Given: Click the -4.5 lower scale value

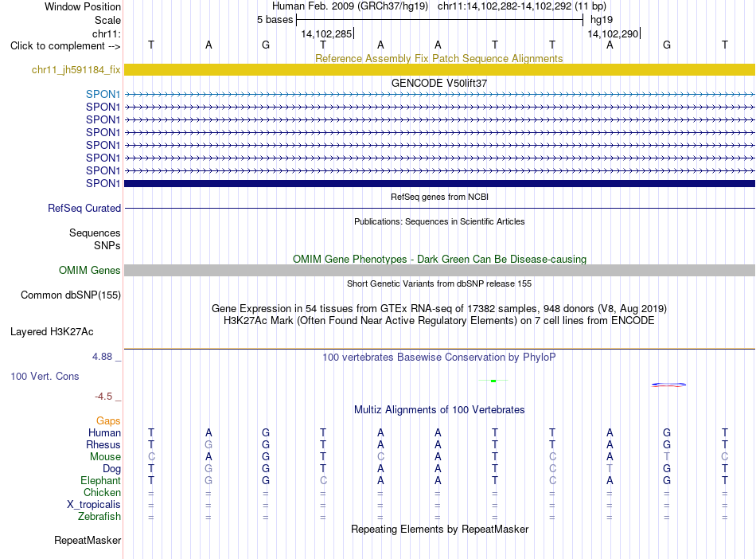Looking at the screenshot, I should pyautogui.click(x=103, y=397).
